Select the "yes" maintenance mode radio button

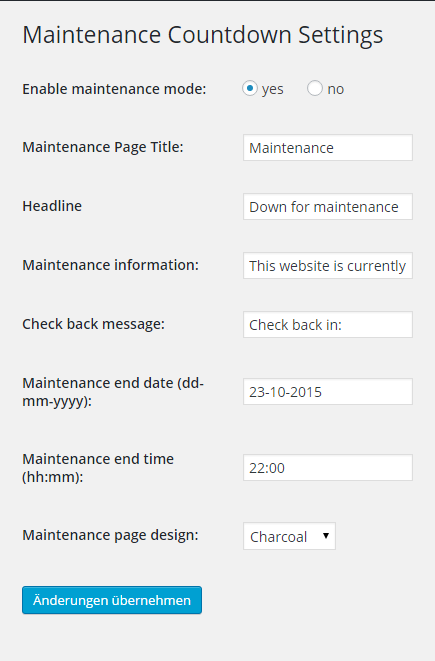[250, 89]
